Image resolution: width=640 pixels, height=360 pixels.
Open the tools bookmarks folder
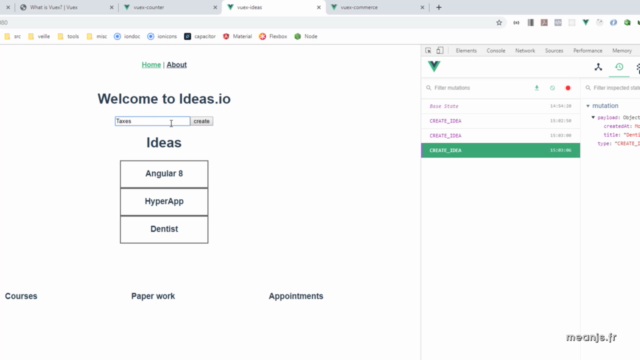click(69, 36)
